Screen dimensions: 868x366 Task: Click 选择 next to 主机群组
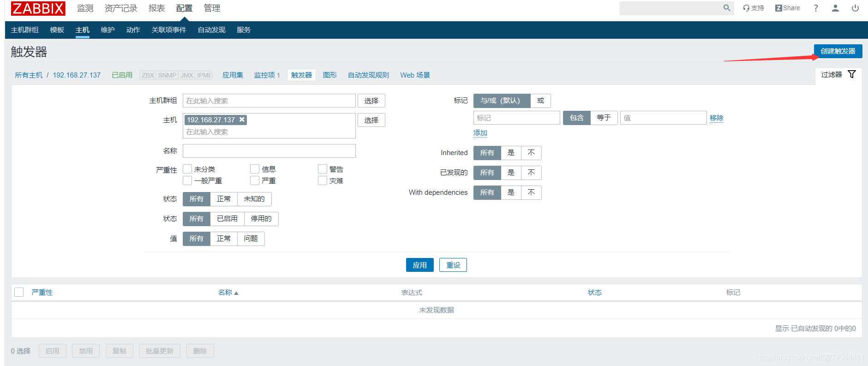coord(371,101)
